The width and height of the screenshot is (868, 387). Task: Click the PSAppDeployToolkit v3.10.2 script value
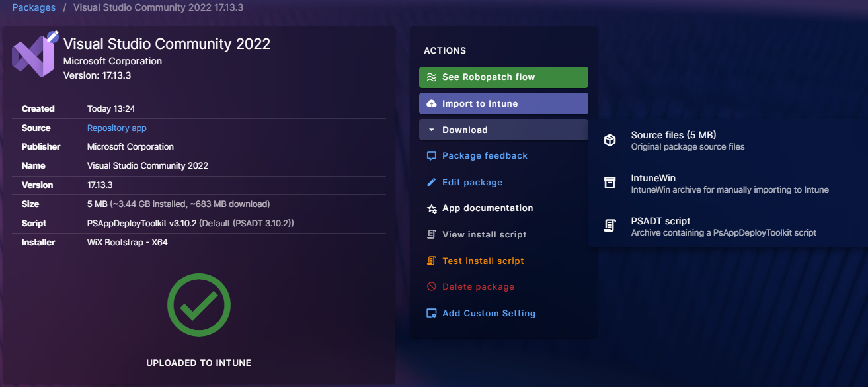(x=142, y=224)
